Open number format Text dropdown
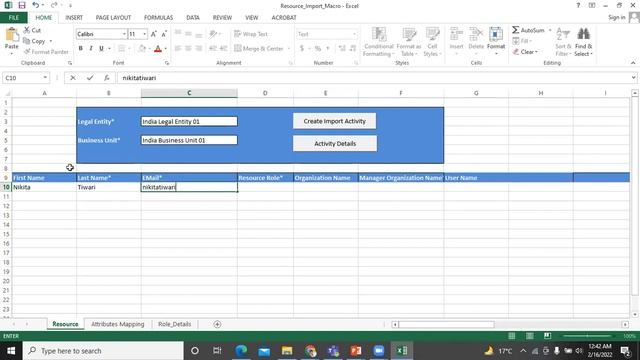Viewport: 640px width, 360px height. pyautogui.click(x=354, y=34)
